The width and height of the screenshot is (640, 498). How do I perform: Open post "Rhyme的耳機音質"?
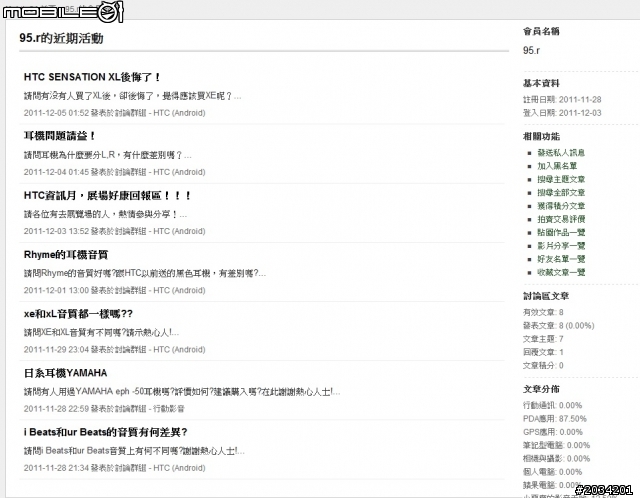(66, 255)
